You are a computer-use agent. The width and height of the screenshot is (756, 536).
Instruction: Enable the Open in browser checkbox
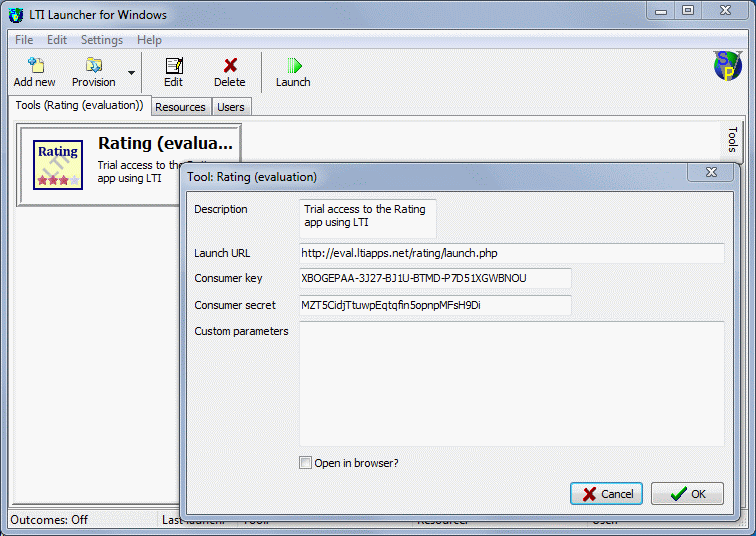pyautogui.click(x=305, y=463)
